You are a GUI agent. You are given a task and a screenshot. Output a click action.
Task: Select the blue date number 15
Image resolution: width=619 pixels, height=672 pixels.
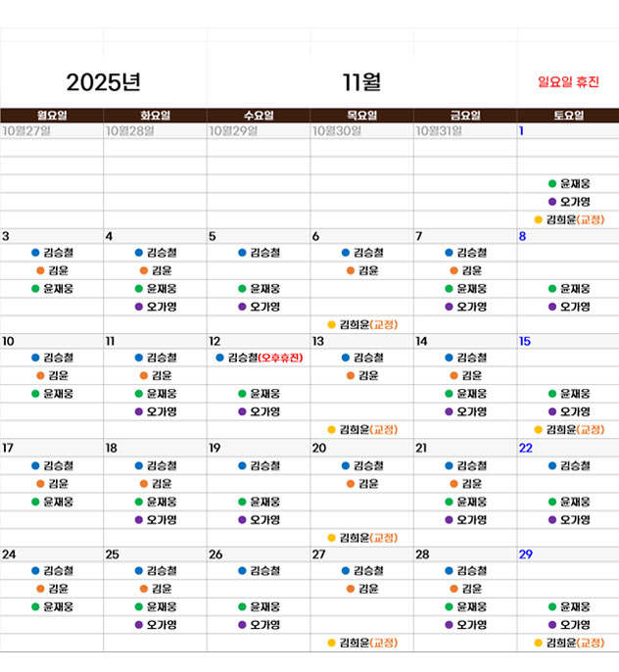click(x=525, y=341)
